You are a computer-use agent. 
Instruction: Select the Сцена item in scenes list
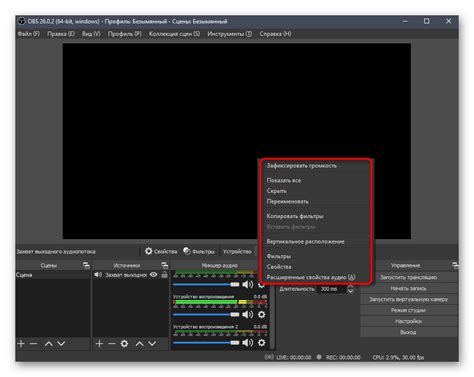[53, 275]
